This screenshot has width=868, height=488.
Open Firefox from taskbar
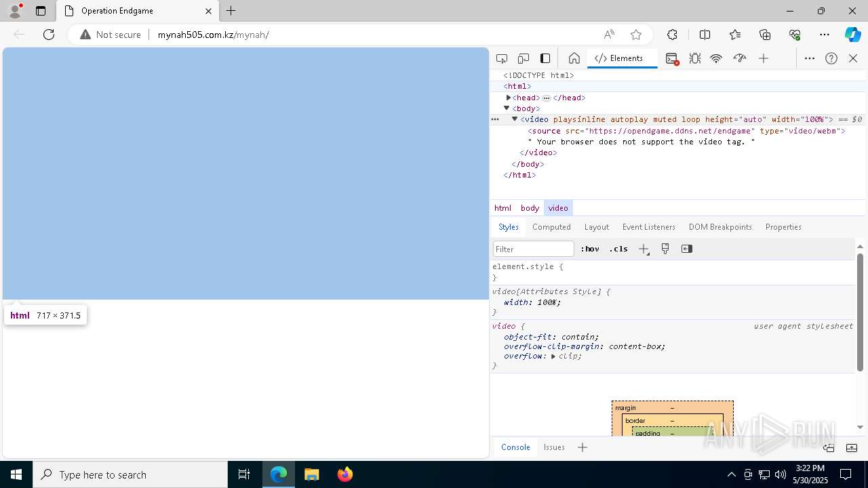345,474
